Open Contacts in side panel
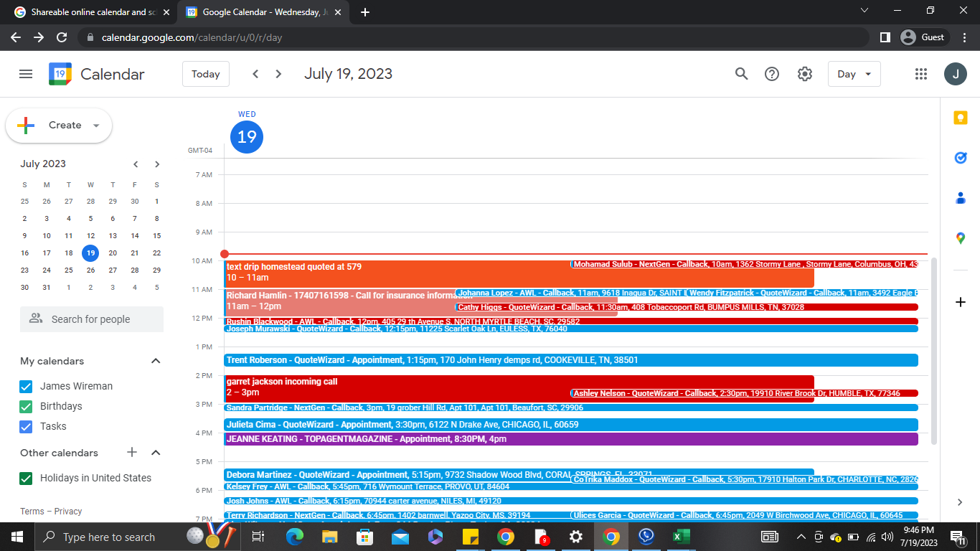Viewport: 980px width, 551px height. pyautogui.click(x=961, y=198)
